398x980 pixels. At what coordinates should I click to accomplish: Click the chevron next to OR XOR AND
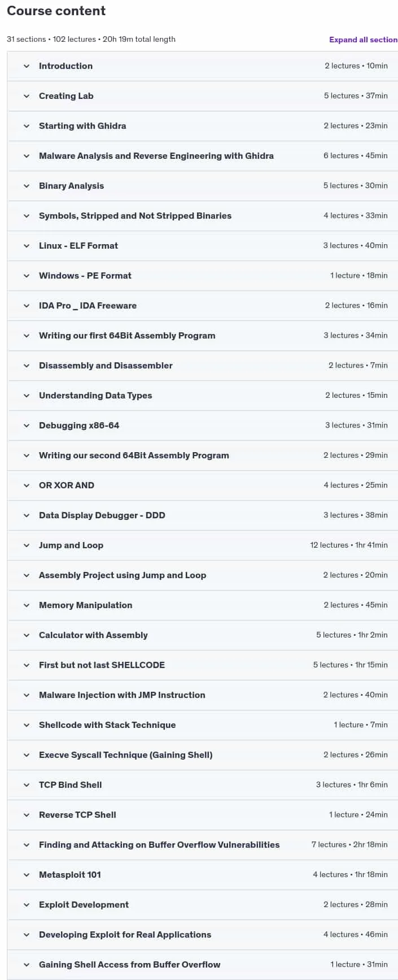click(x=27, y=485)
